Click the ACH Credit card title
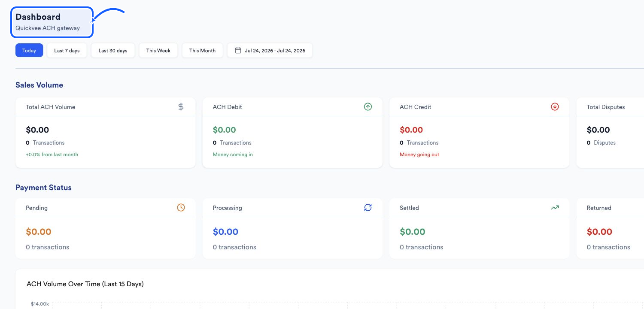This screenshot has height=309, width=644. coord(415,107)
